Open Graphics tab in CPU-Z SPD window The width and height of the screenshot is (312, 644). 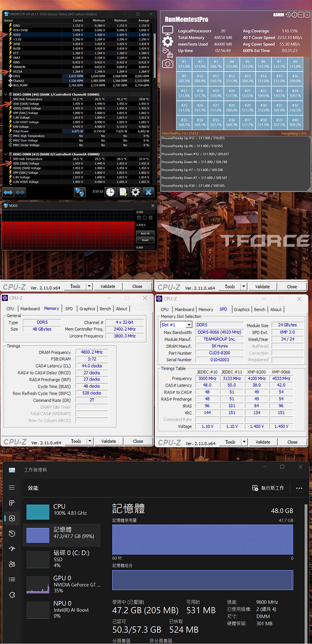(242, 309)
